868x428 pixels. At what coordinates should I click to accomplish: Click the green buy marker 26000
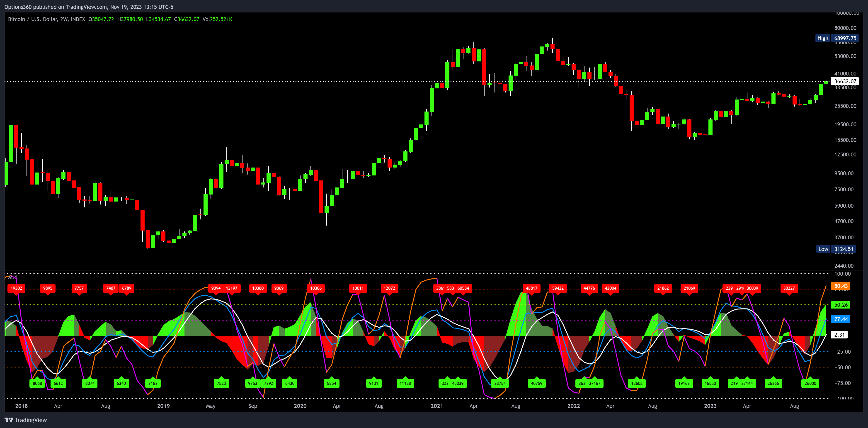tap(810, 383)
